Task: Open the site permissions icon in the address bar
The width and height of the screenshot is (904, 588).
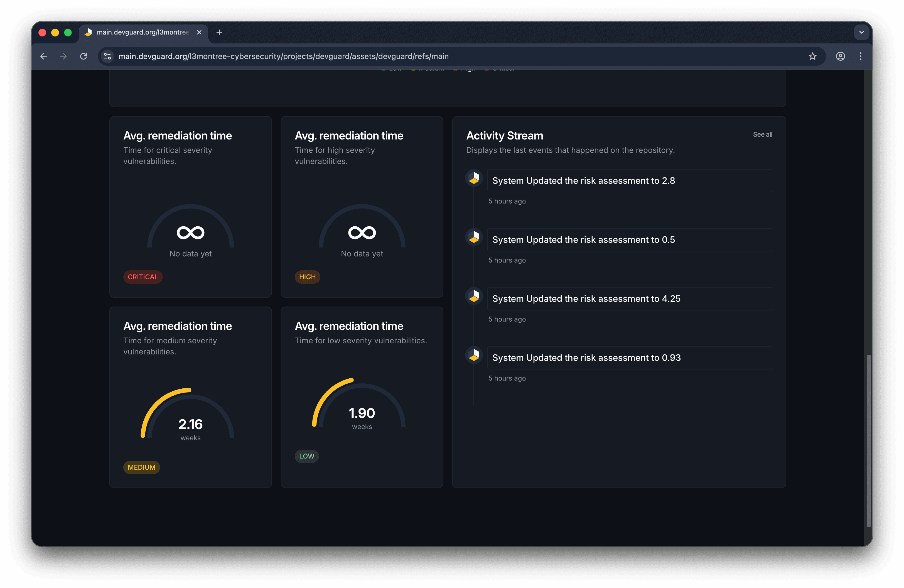Action: 107,56
